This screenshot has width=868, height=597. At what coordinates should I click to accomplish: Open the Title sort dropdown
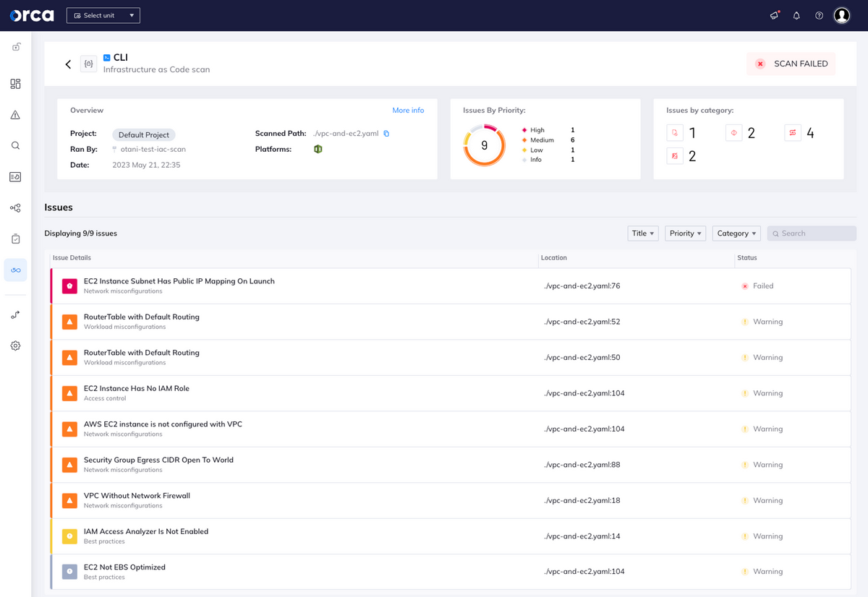tap(642, 233)
